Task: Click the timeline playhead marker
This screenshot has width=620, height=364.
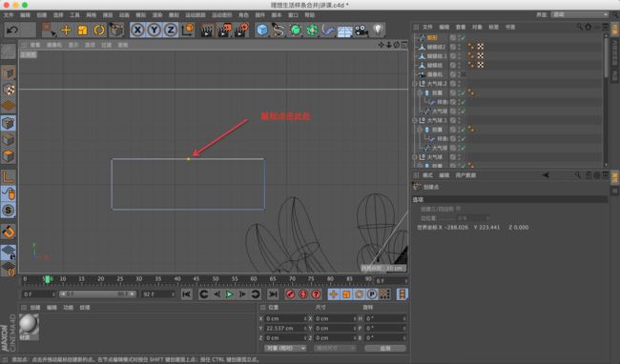Action: coord(48,279)
